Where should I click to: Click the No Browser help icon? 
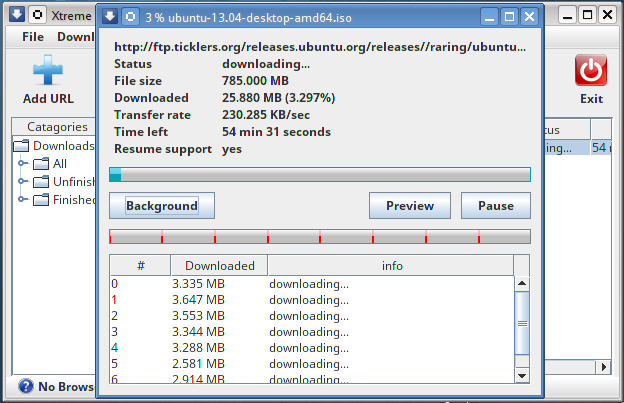[26, 386]
